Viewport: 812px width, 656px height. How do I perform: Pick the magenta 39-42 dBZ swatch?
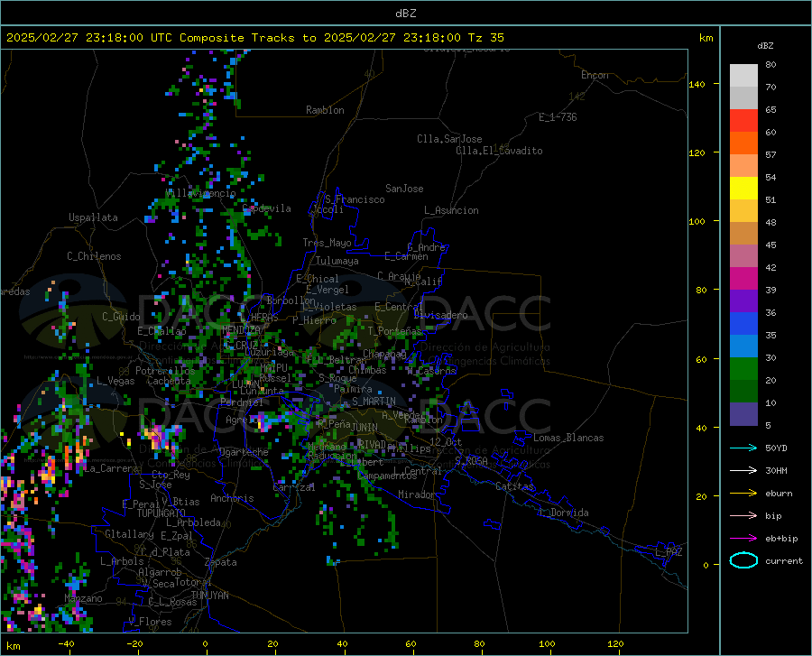pos(743,279)
